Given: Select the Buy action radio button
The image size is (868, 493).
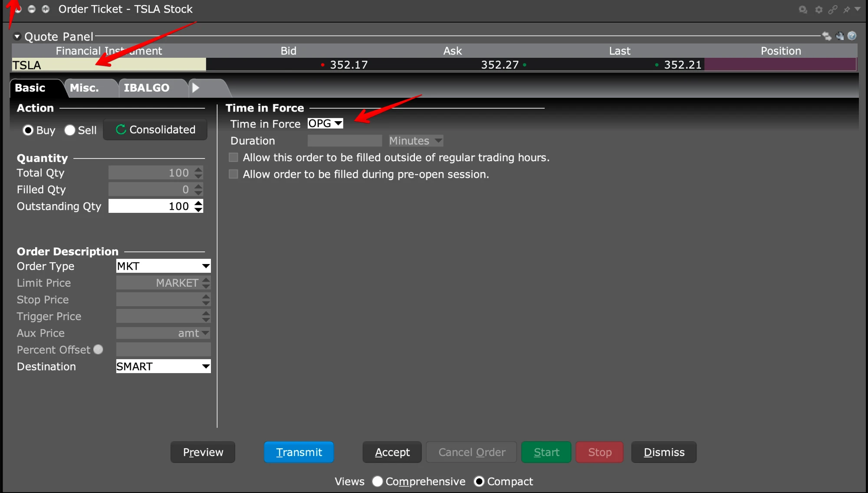Looking at the screenshot, I should [x=28, y=130].
